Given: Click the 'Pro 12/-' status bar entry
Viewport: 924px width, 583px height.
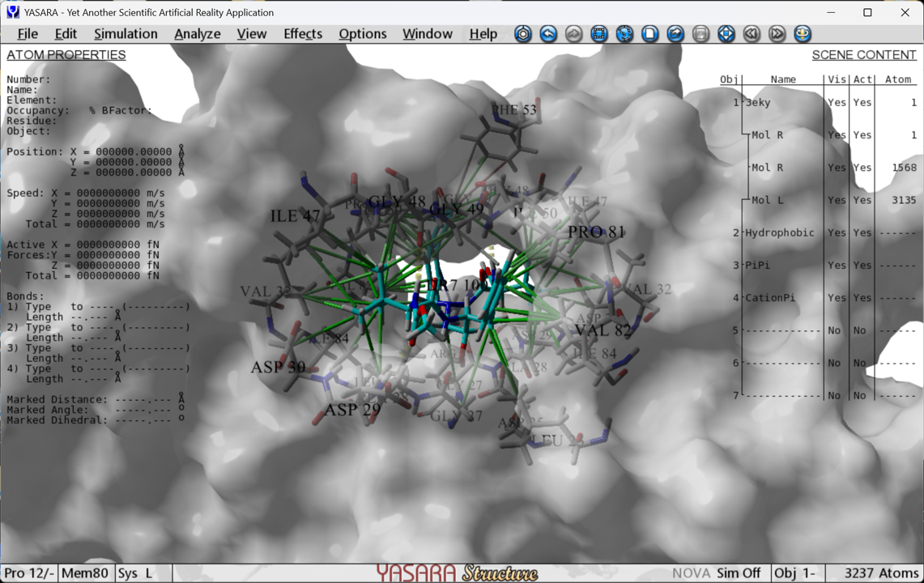Looking at the screenshot, I should pos(29,573).
